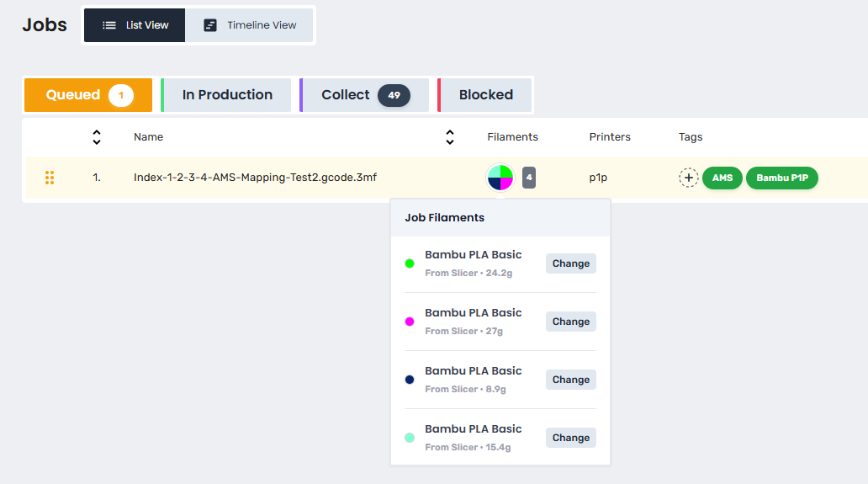Click the filament count badge 4

pyautogui.click(x=529, y=178)
